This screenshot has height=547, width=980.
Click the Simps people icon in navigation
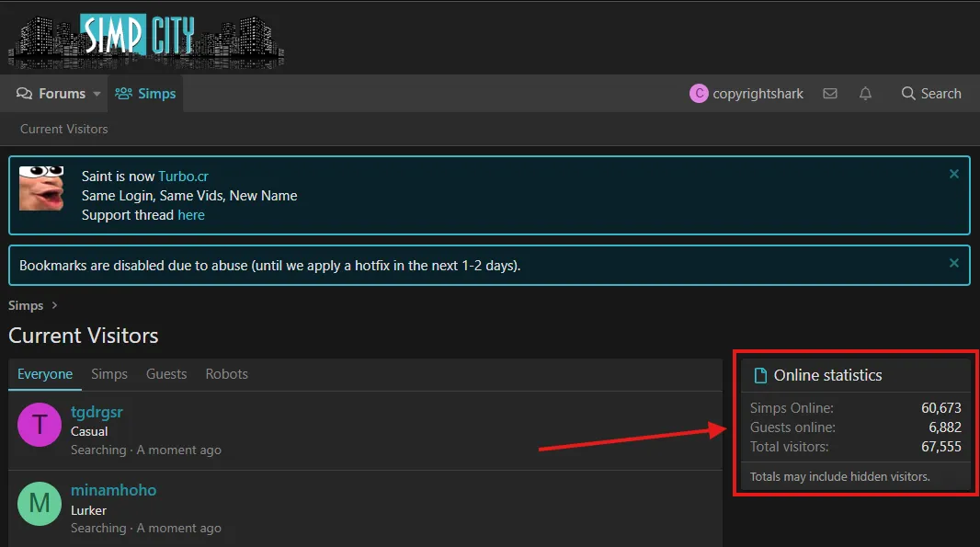[x=122, y=93]
